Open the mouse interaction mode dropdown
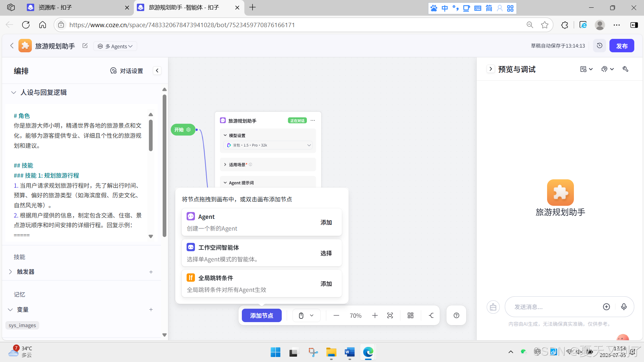Viewport: 644px width, 362px height. [306, 315]
